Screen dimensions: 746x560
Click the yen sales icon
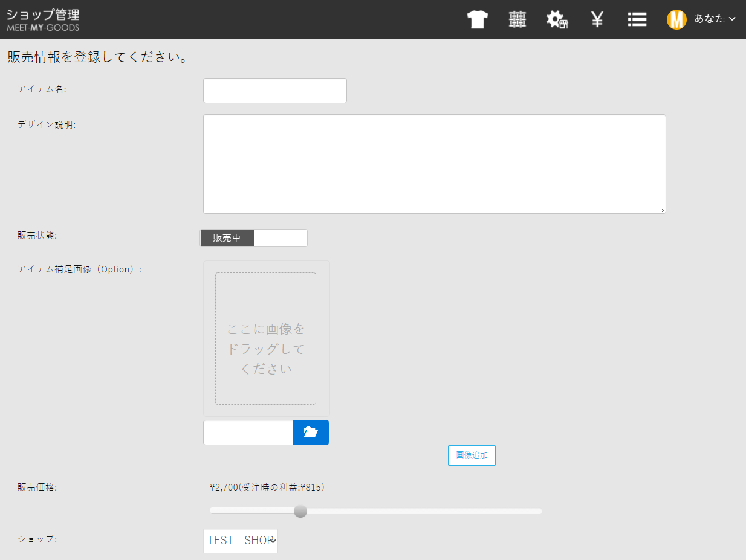[597, 19]
